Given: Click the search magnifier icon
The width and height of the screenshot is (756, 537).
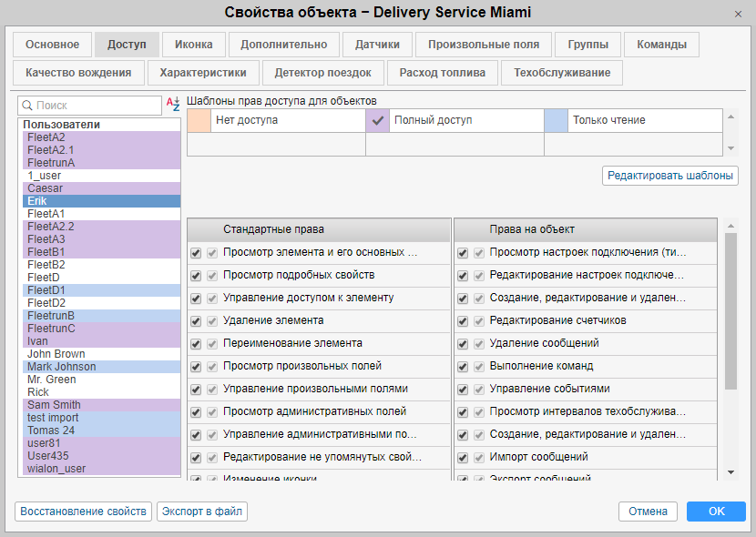Looking at the screenshot, I should [26, 106].
